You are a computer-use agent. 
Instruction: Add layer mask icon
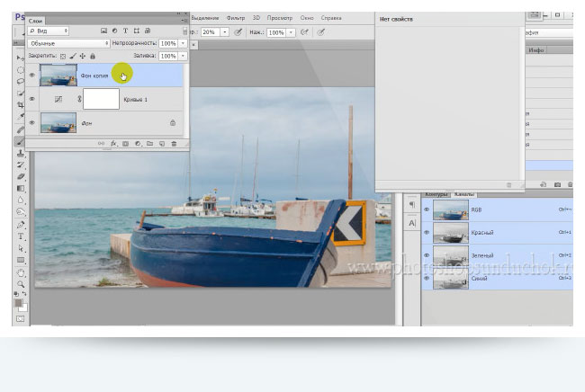pos(126,144)
